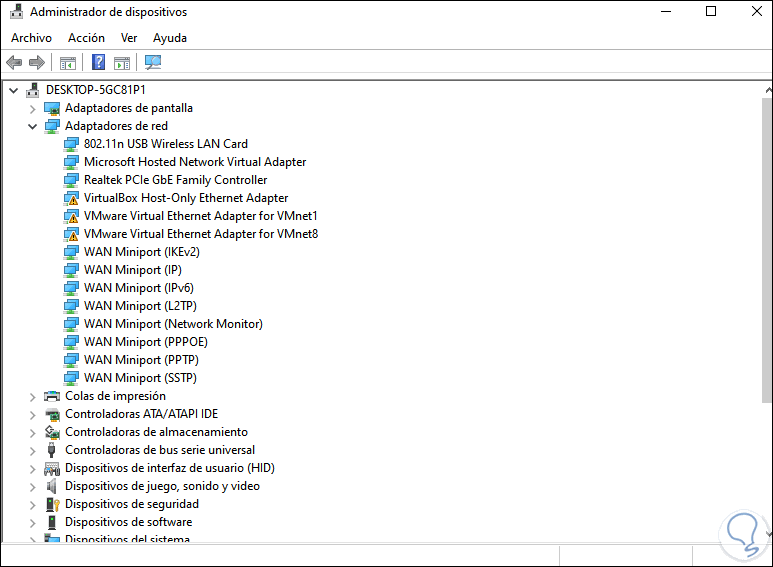Expand Controladoras ATA/ATAPI IDE
773x567 pixels.
pos(33,415)
